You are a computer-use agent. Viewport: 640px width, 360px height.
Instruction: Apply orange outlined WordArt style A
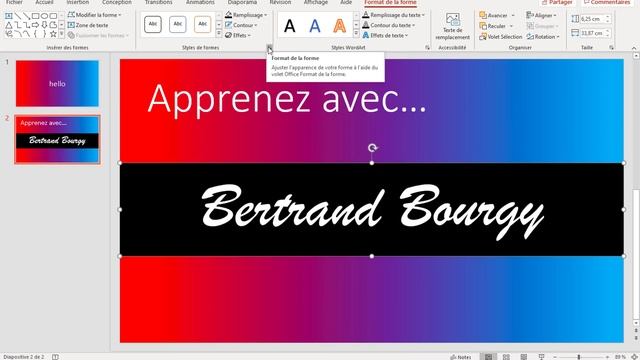340,26
